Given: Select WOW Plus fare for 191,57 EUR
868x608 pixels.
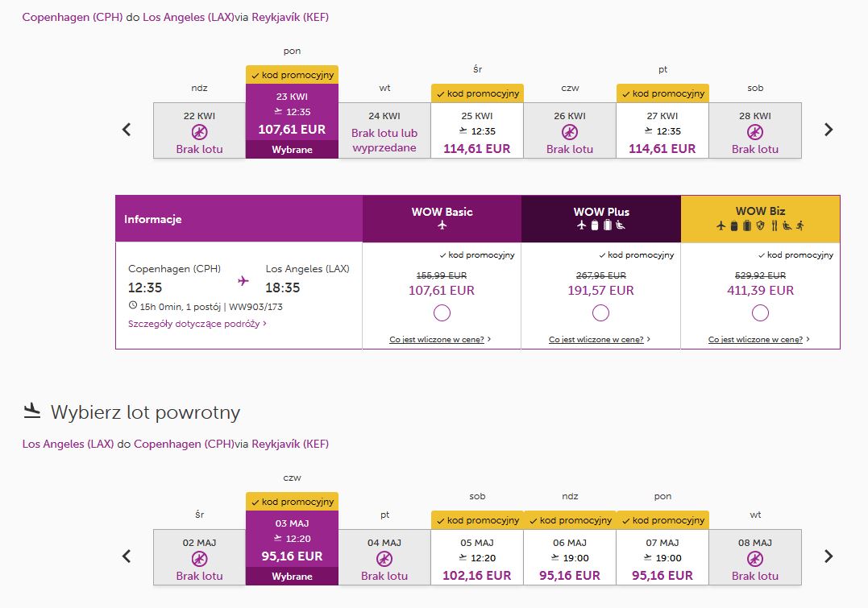Looking at the screenshot, I should (x=600, y=313).
